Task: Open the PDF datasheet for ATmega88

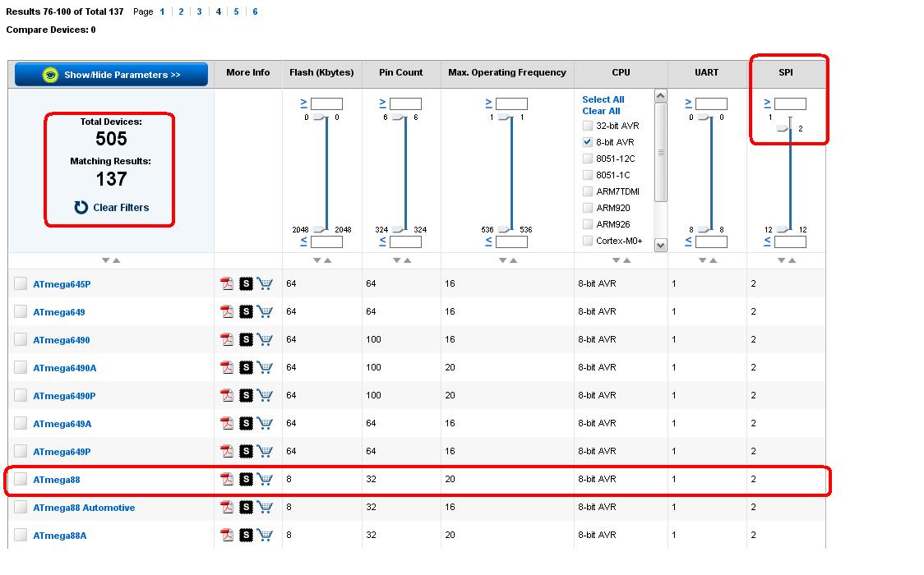Action: point(227,479)
